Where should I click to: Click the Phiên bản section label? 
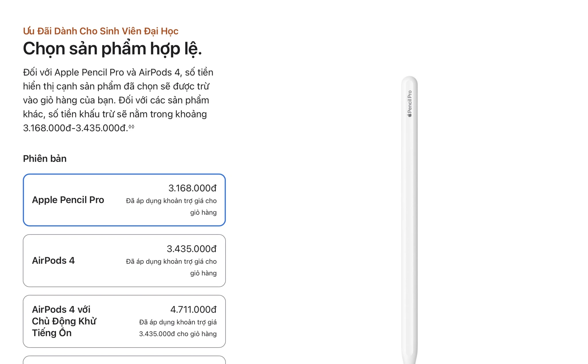pos(45,158)
